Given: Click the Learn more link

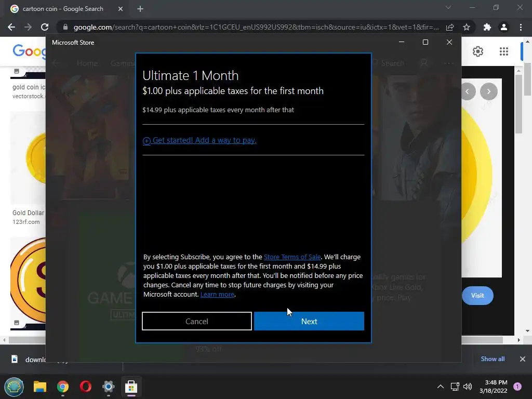Looking at the screenshot, I should pyautogui.click(x=217, y=294).
